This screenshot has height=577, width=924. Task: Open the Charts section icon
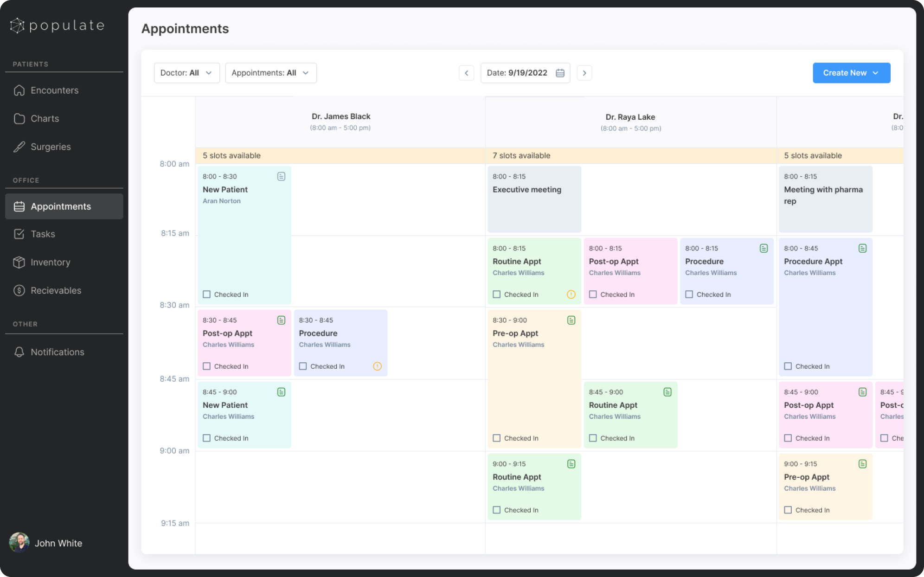(x=19, y=119)
